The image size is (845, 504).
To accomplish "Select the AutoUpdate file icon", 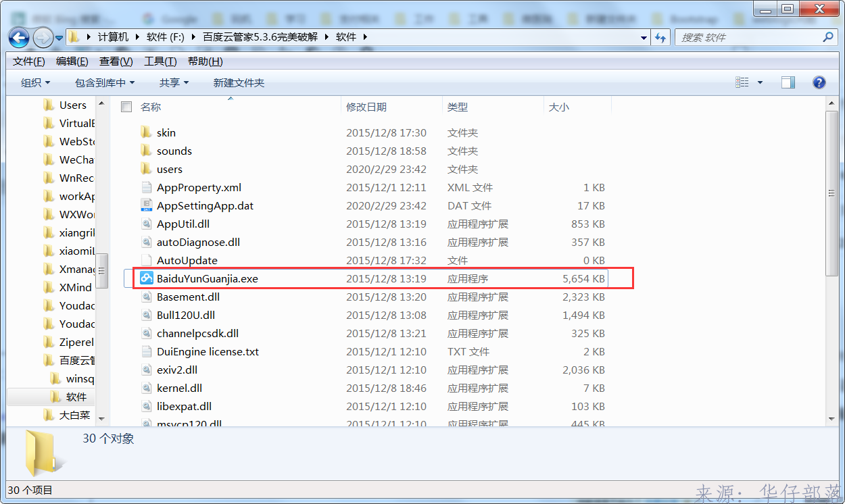I will (x=147, y=260).
